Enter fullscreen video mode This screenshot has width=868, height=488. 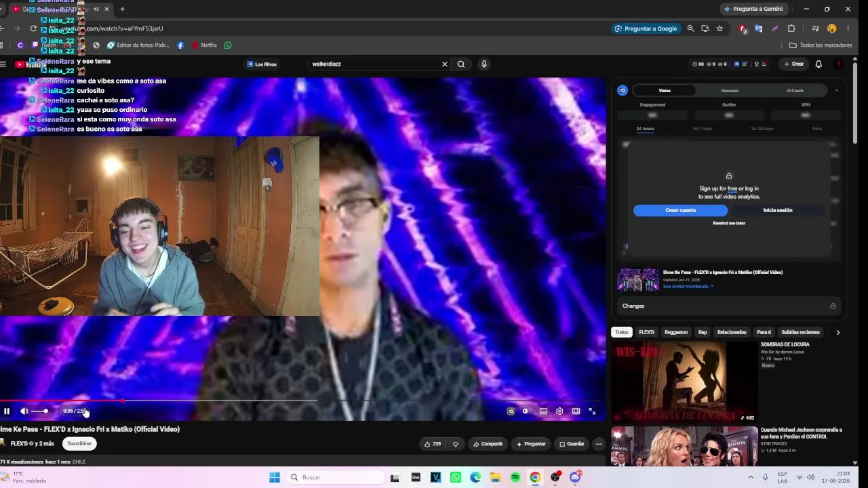(x=592, y=411)
